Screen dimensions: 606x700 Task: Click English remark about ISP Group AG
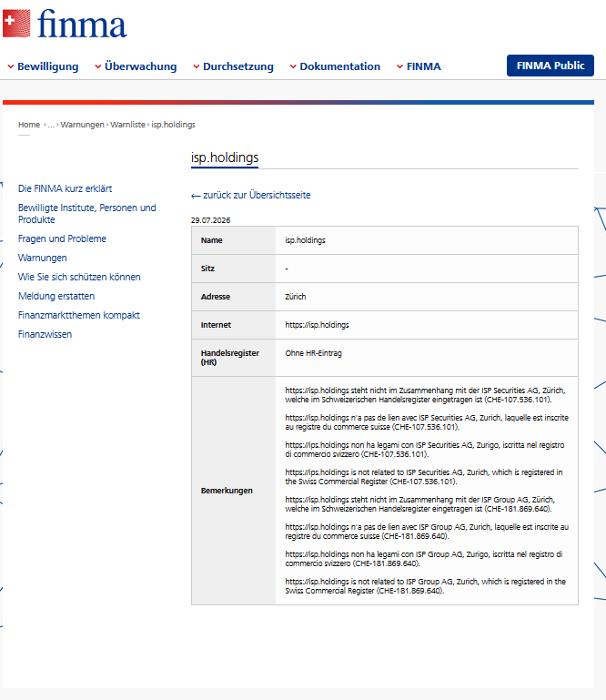pos(425,585)
